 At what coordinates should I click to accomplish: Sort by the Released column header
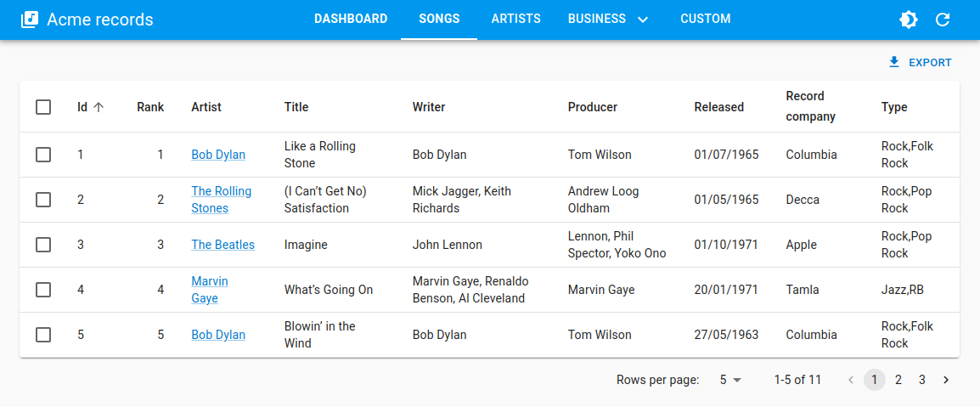point(718,107)
